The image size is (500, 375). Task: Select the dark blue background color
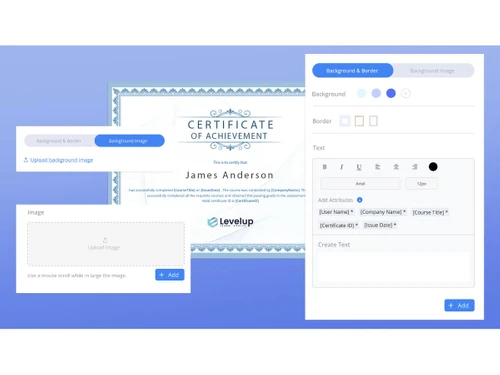point(391,94)
